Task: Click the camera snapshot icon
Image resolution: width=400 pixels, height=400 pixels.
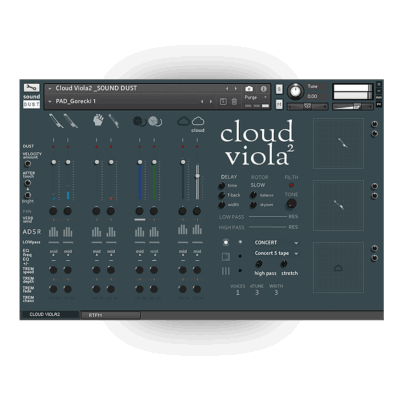Action: coord(249,89)
